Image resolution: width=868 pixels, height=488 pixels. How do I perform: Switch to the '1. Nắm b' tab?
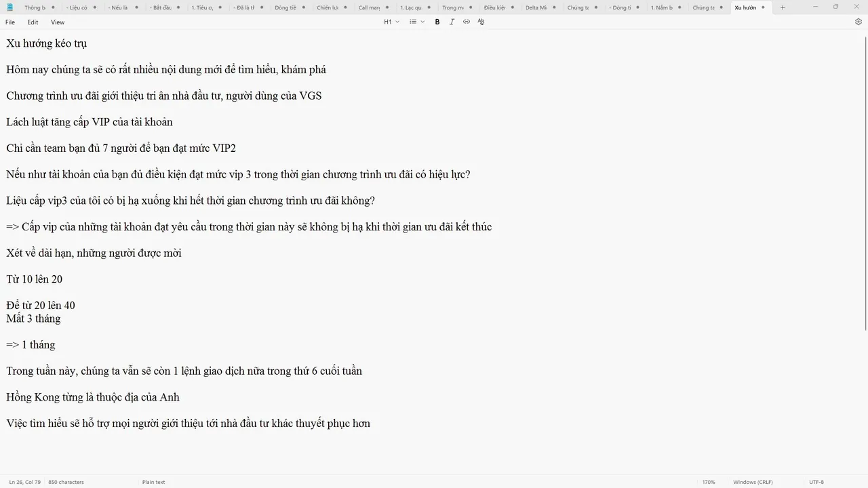661,7
